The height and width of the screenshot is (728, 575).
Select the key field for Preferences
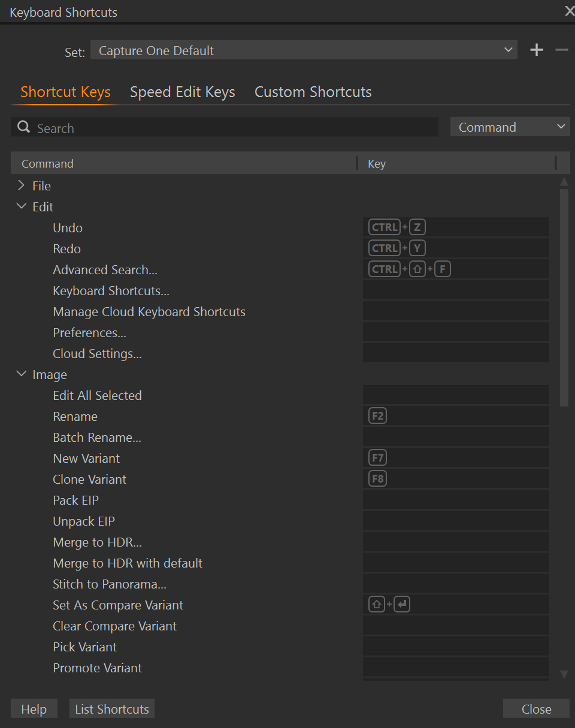click(x=456, y=332)
